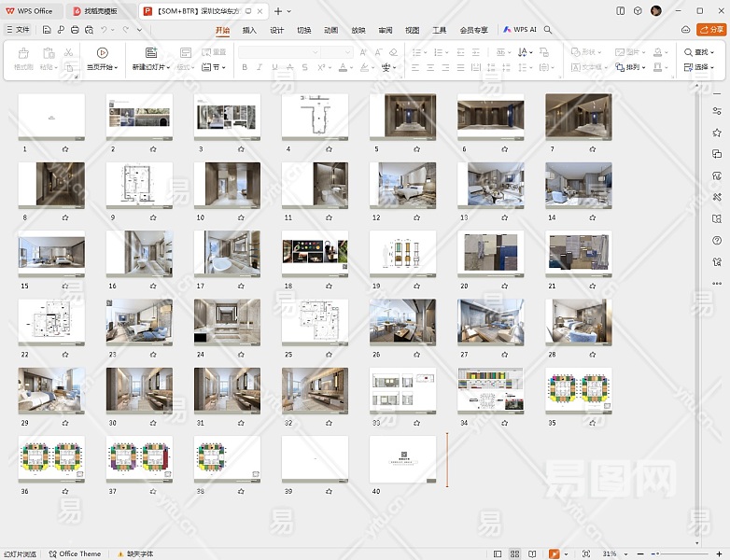Click the star icon in right sidebar
This screenshot has height=560, width=730.
pyautogui.click(x=717, y=133)
